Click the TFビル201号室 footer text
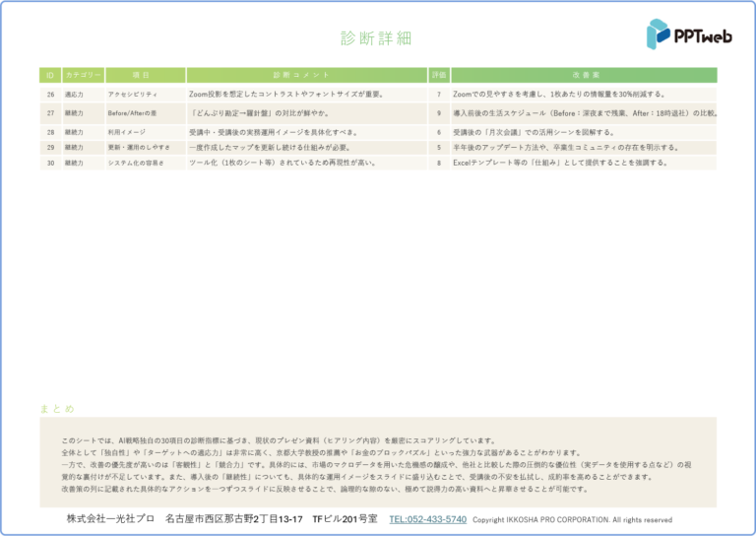The image size is (756, 536). pyautogui.click(x=345, y=519)
